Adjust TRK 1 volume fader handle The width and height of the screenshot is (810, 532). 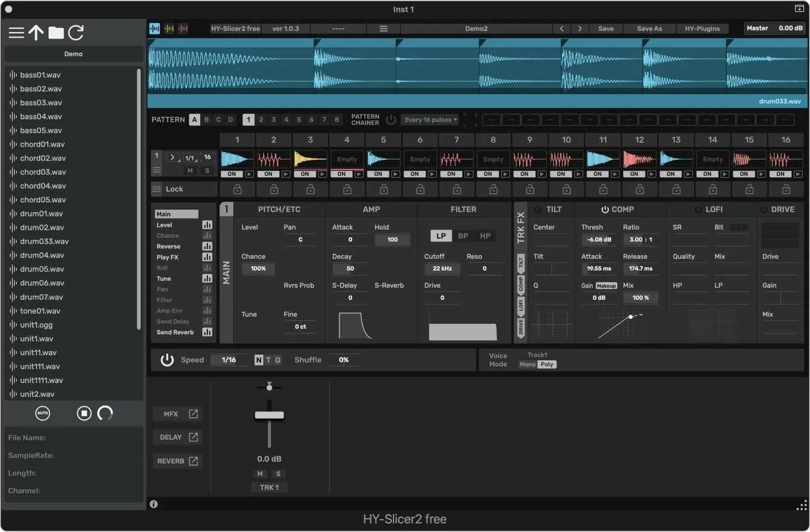[269, 415]
